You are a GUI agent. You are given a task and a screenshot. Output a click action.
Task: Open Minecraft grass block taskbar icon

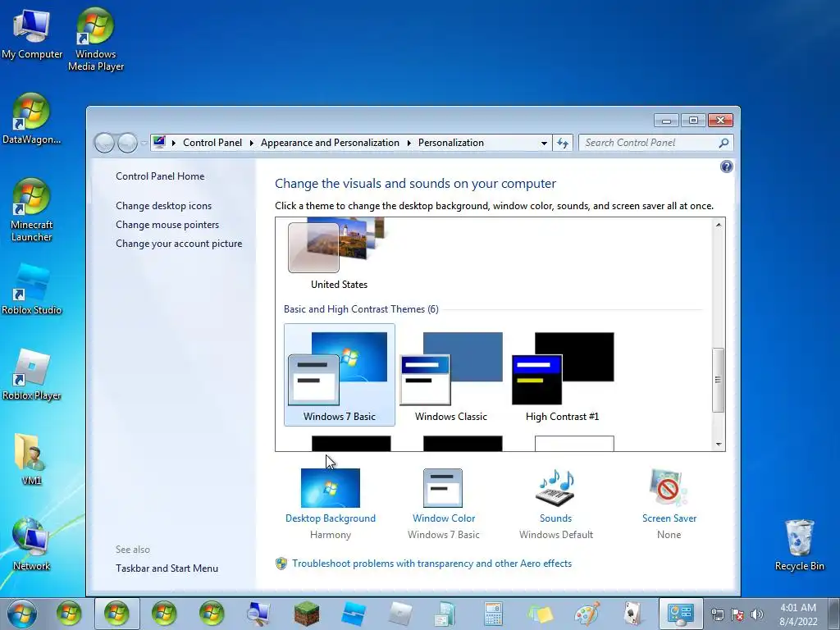pyautogui.click(x=306, y=614)
